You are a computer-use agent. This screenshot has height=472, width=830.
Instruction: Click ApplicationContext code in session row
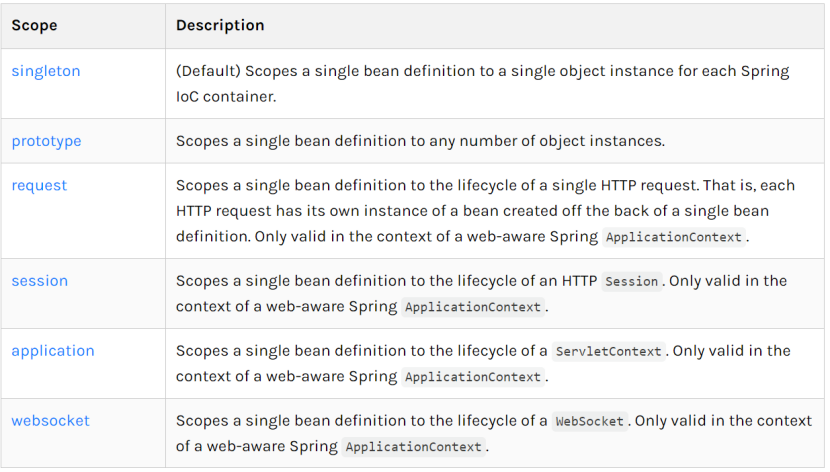(x=473, y=307)
